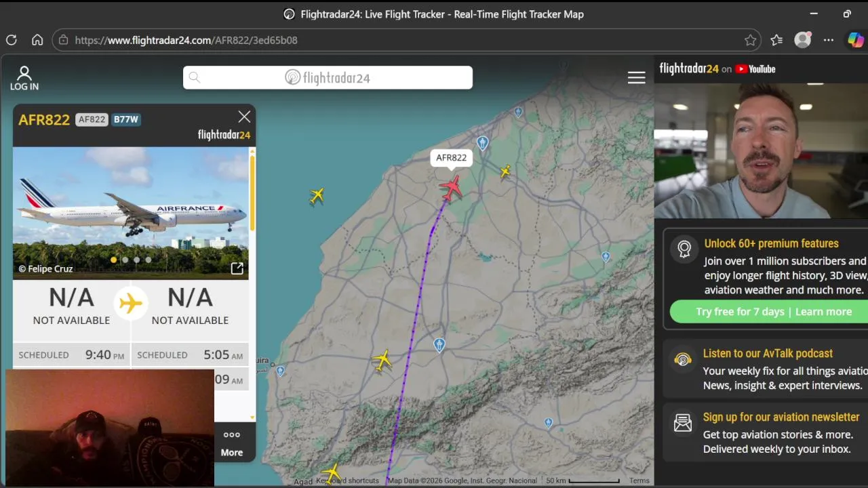Screen dimensions: 868x488
Task: Focus the flightradar24 search box
Action: [328, 77]
